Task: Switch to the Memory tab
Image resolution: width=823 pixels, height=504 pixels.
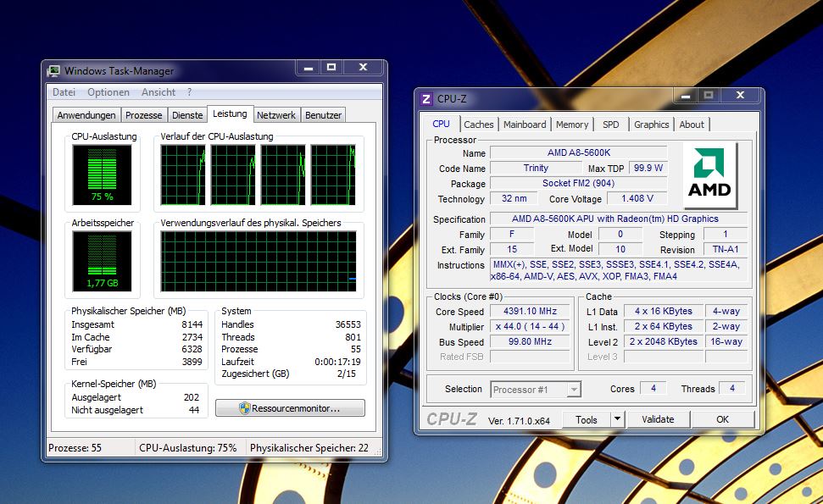Action: click(572, 125)
